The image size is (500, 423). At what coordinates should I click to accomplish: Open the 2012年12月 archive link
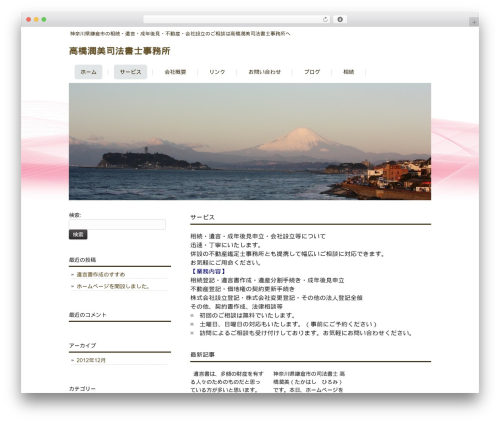tap(91, 360)
